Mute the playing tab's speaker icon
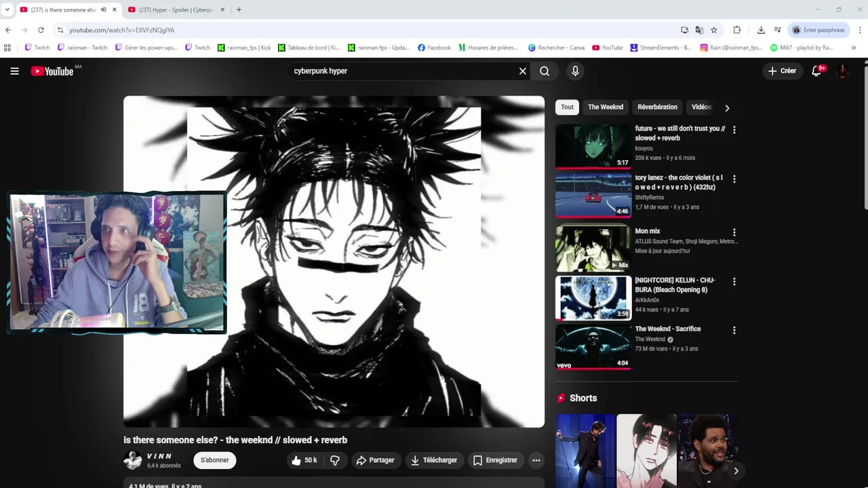The height and width of the screenshot is (488, 868). click(104, 9)
